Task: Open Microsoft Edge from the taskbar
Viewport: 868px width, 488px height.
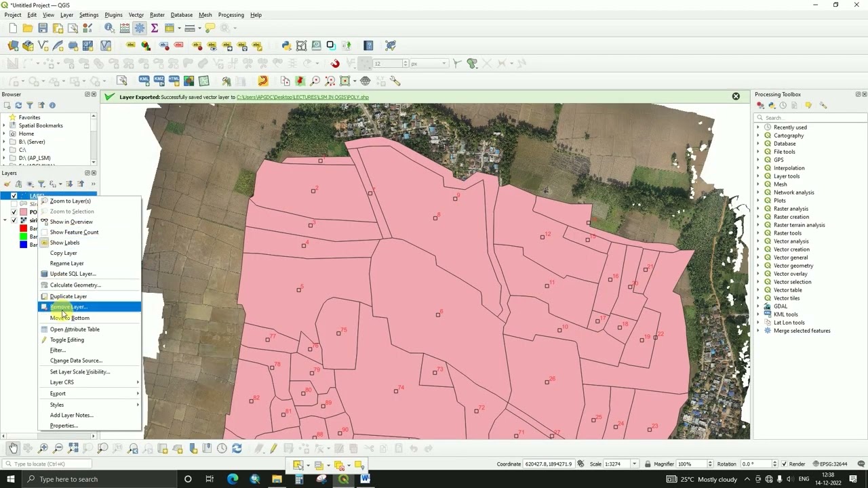Action: (x=233, y=479)
